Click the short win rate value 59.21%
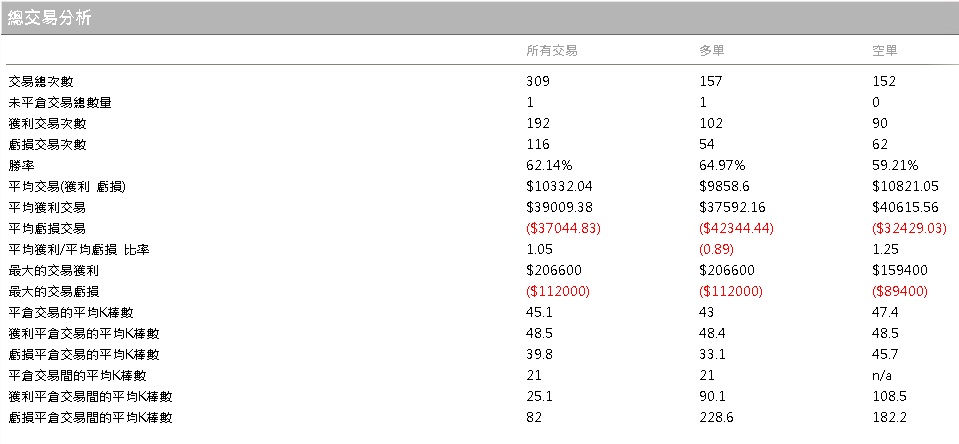Screen dimensions: 959x444 [894, 166]
